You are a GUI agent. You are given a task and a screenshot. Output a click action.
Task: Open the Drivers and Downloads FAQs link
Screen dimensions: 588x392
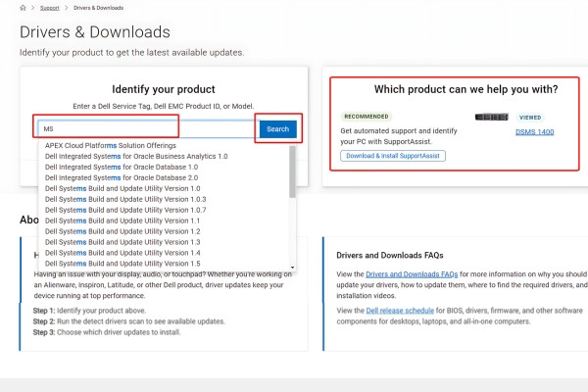412,274
